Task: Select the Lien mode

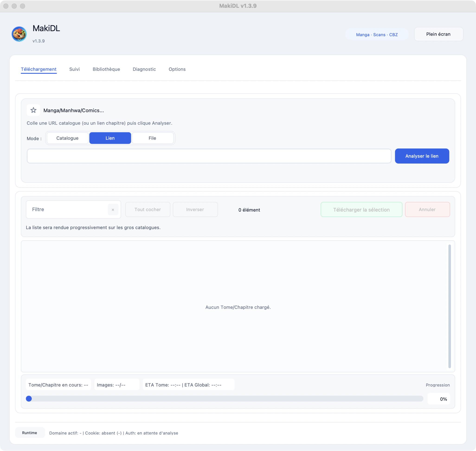Action: pyautogui.click(x=110, y=138)
